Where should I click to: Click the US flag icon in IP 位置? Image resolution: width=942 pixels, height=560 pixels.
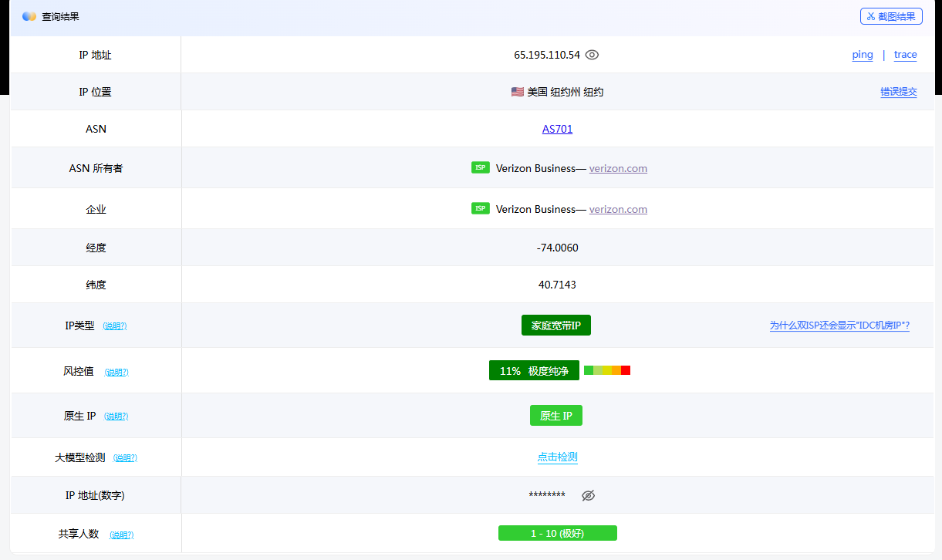pyautogui.click(x=517, y=92)
